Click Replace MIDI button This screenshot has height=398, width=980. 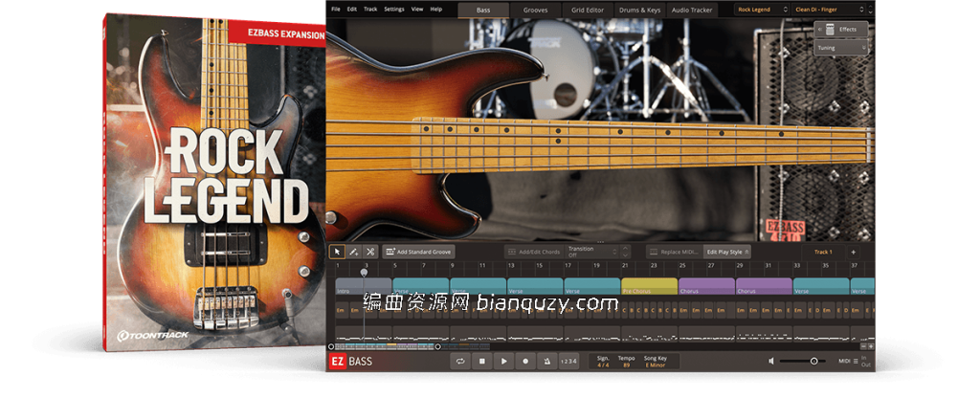coord(674,252)
